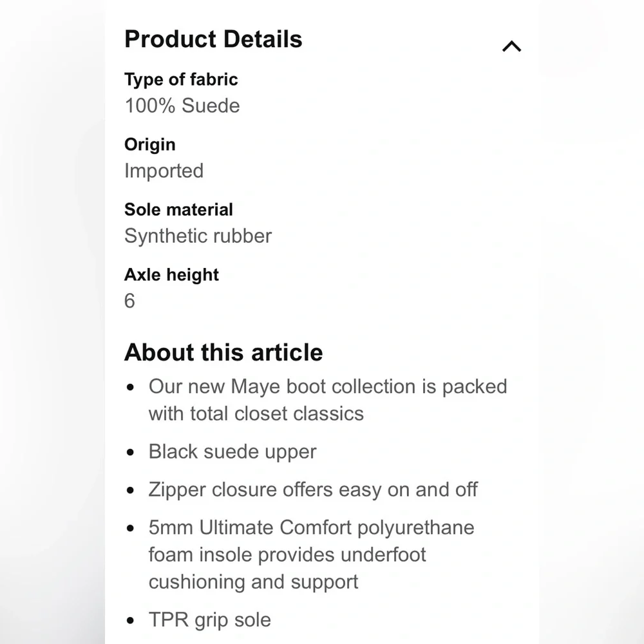The width and height of the screenshot is (644, 644).
Task: Select the total closet classics line
Action: pyautogui.click(x=256, y=413)
